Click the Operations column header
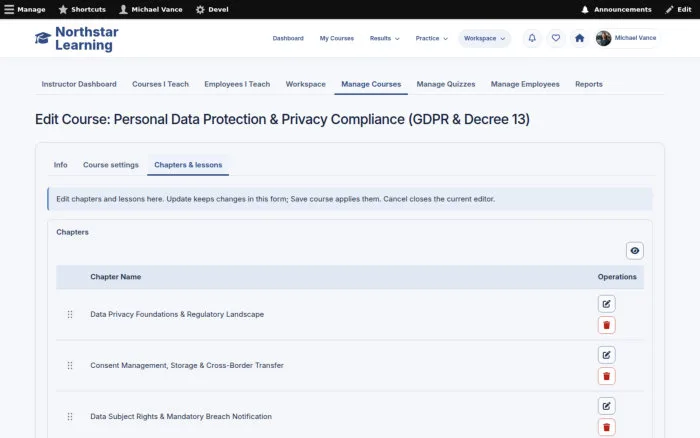This screenshot has height=438, width=700. (617, 277)
